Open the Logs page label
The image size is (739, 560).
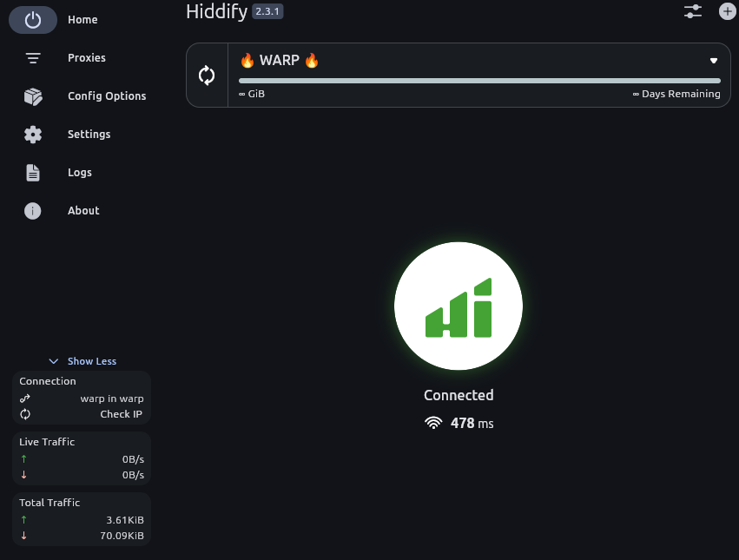coord(80,173)
